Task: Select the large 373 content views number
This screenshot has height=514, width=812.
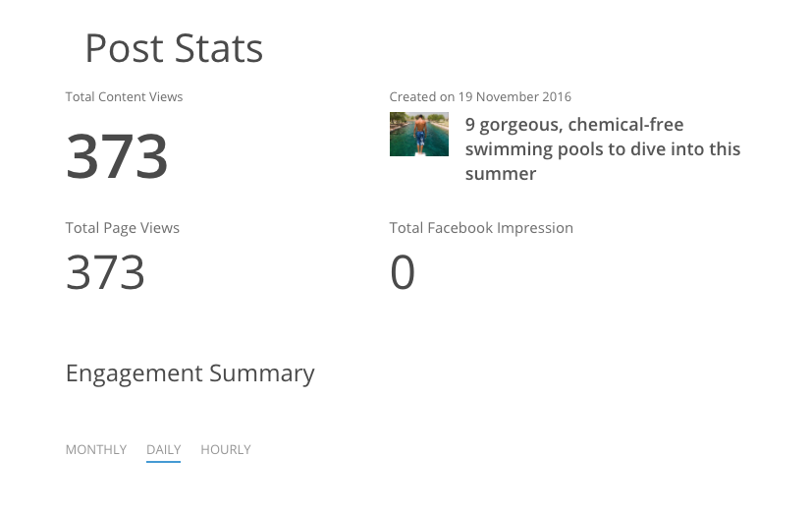Action: point(117,157)
